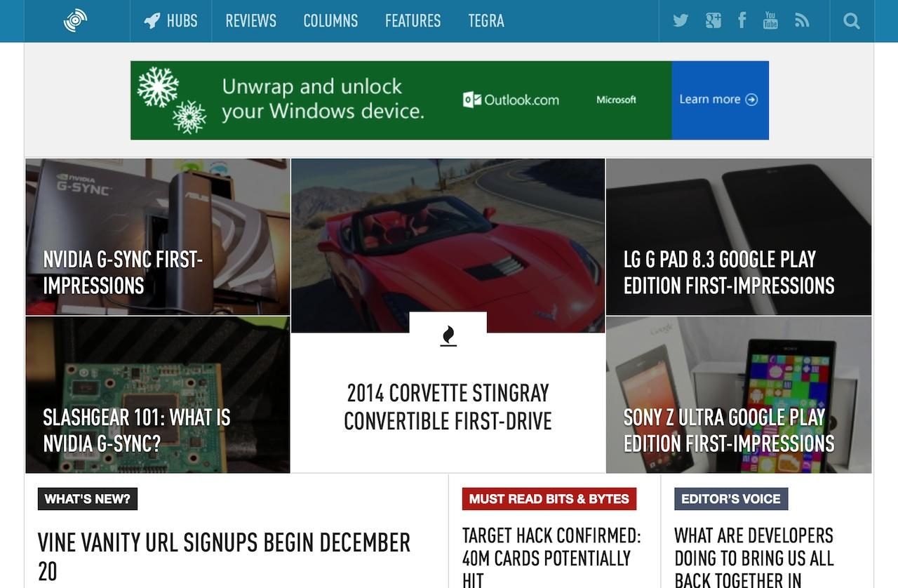Read 2014 Corvette Stingray Convertible First-Drive
Viewport: 898px width, 588px height.
click(x=448, y=407)
